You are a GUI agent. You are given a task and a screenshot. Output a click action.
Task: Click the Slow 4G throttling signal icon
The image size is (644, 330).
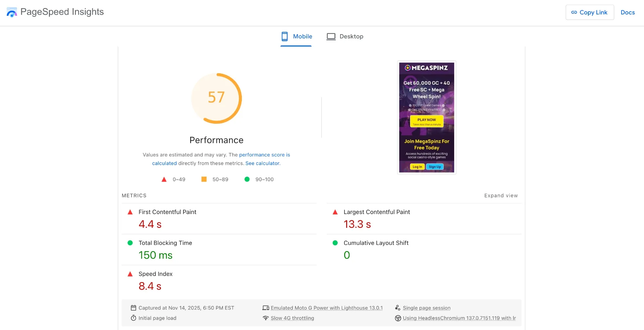tap(266, 318)
